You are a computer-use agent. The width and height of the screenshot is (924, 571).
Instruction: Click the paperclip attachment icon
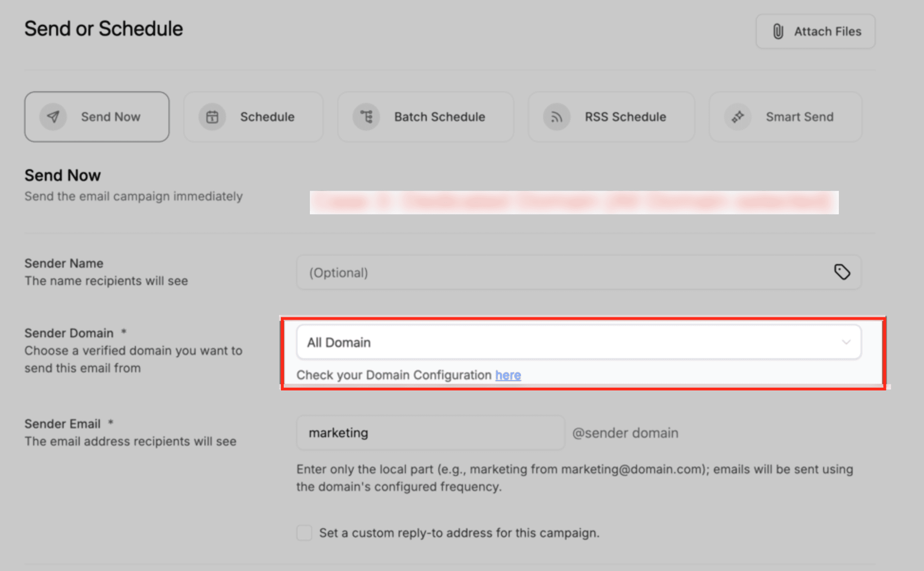778,31
